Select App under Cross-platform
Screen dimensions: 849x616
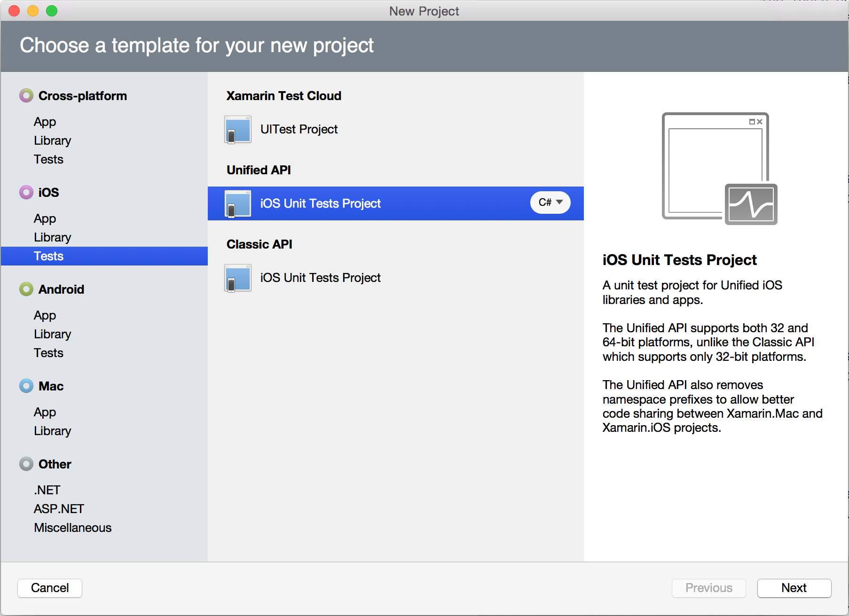(45, 122)
